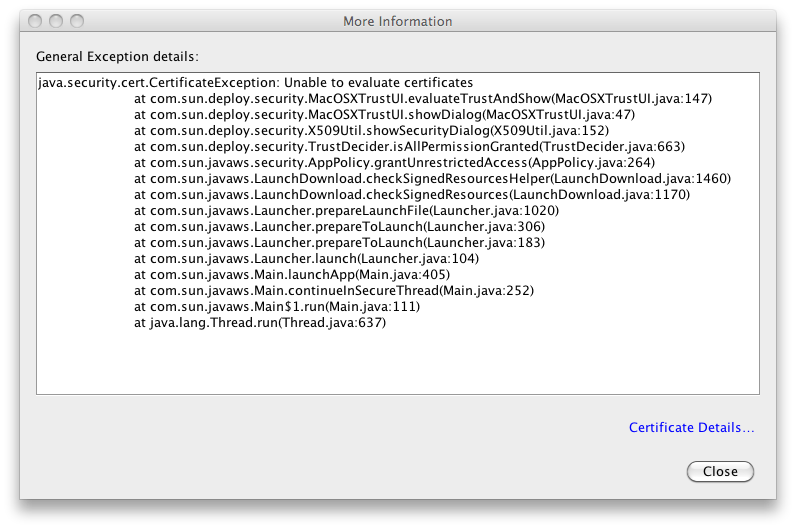This screenshot has height=529, width=796.
Task: Dismiss the dialog with the Close button
Action: pyautogui.click(x=720, y=472)
